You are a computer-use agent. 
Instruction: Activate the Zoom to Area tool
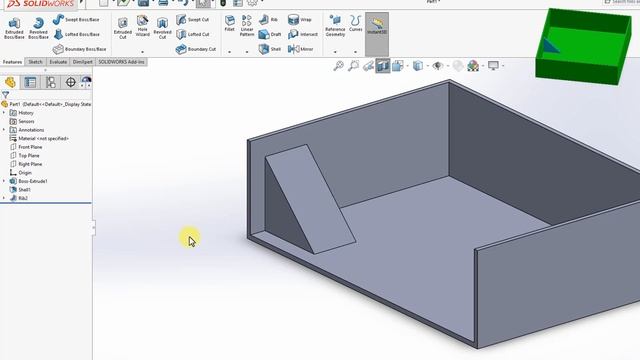[x=353, y=66]
